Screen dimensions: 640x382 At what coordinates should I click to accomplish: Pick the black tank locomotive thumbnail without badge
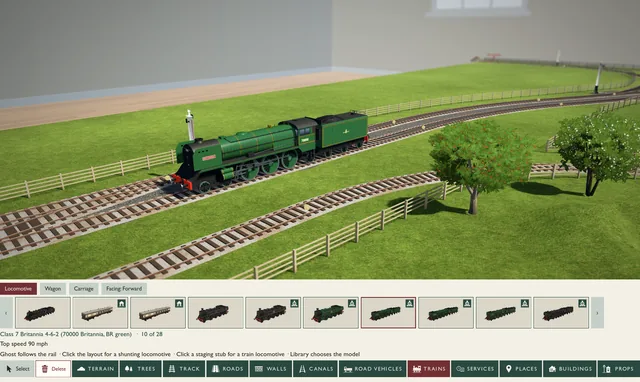pyautogui.click(x=216, y=313)
